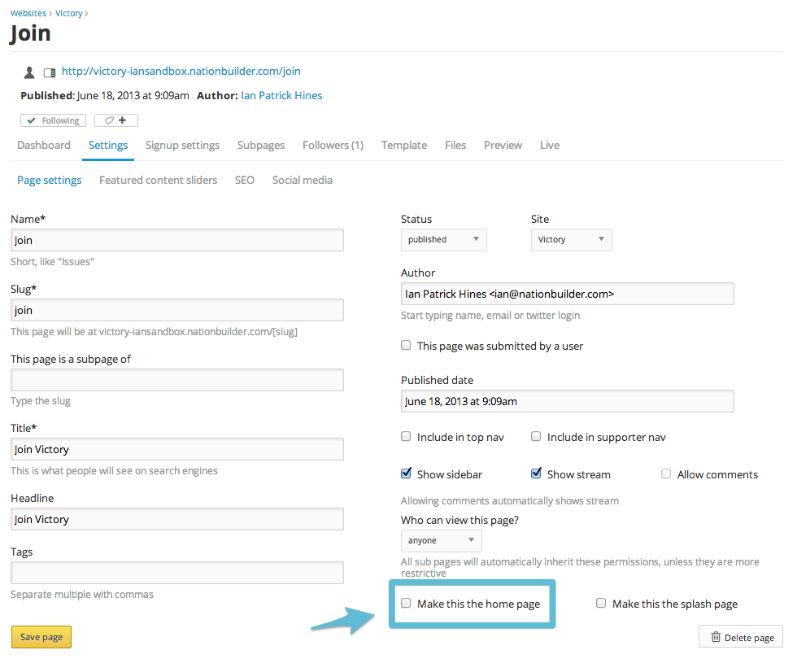Open the victory-iansandbox join page URL link
Viewport: 797px width, 672px height.
click(181, 71)
